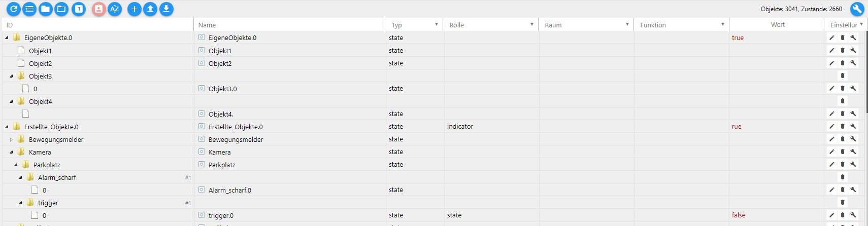
Task: Collapse all nodes with filled folder icon
Action: coord(46,9)
